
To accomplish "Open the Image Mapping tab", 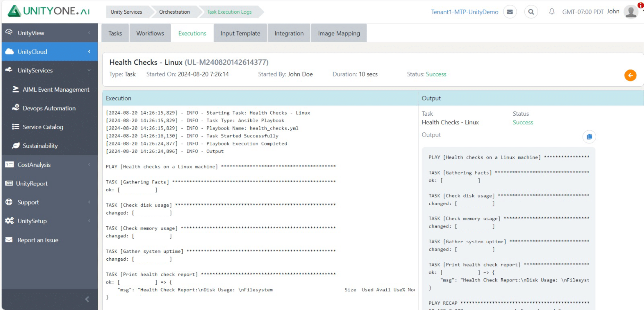I will coord(339,33).
